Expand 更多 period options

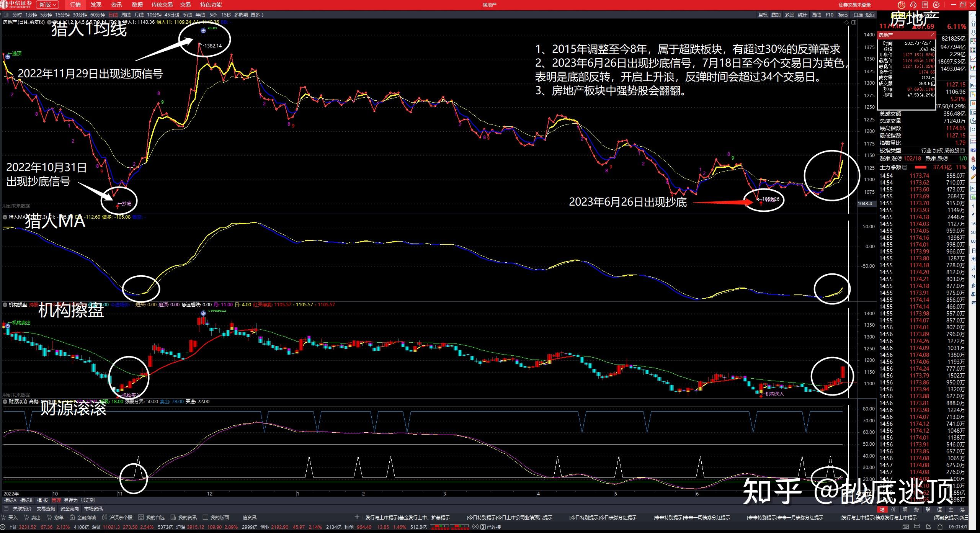(257, 15)
